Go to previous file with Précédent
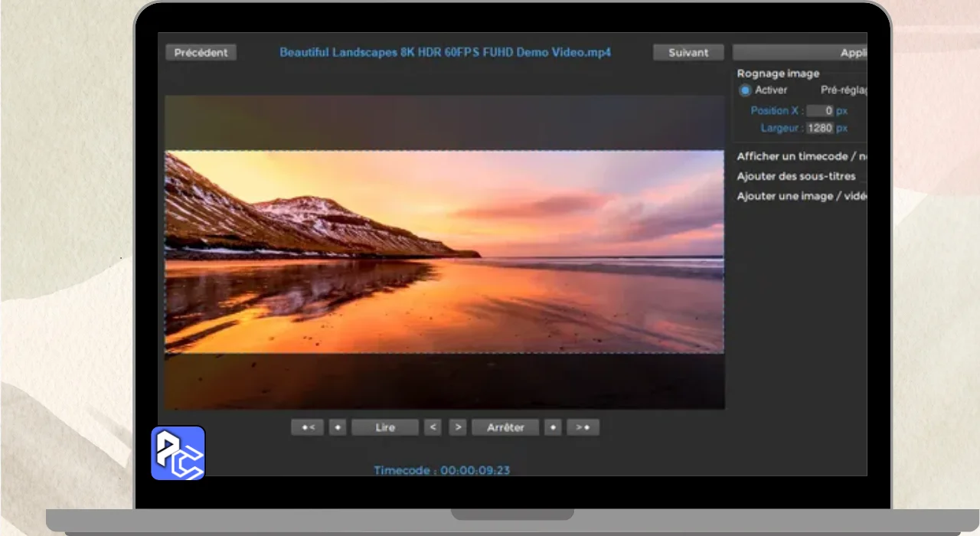Screen dimensions: 980x536 [x=201, y=53]
